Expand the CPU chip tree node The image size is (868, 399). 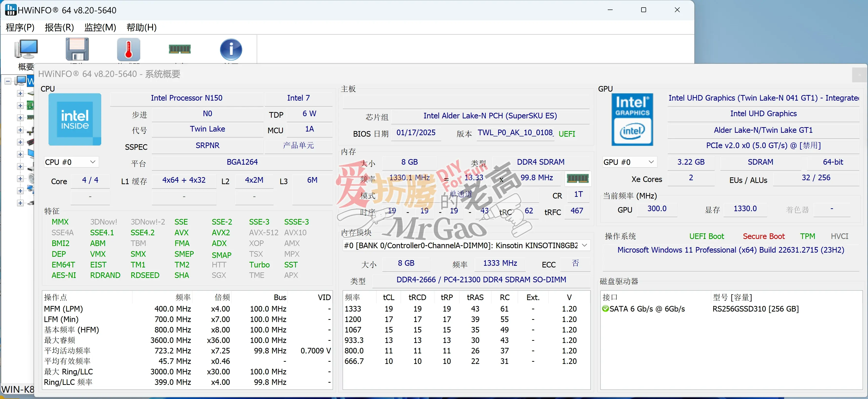click(x=20, y=93)
